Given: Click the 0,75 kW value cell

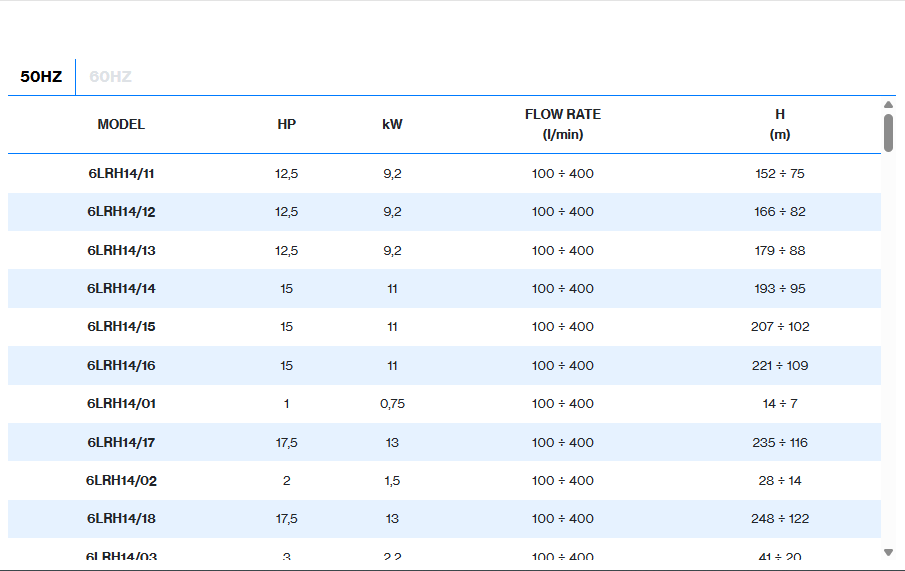Looking at the screenshot, I should pos(392,404).
